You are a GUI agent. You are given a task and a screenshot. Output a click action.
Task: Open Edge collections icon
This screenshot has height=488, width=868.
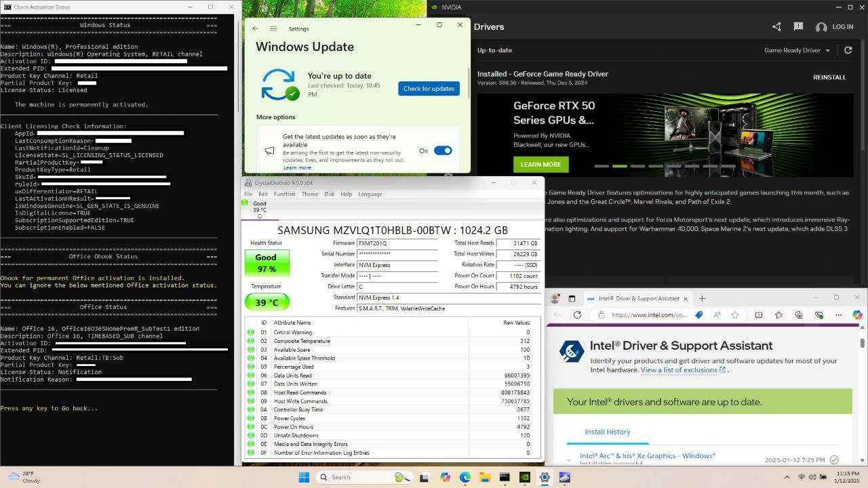(799, 314)
